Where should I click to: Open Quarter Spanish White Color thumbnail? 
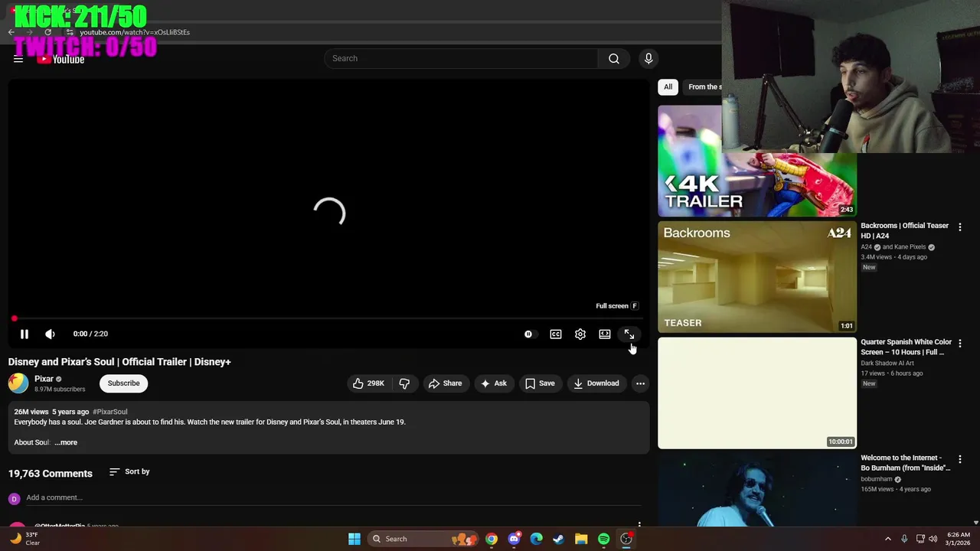(756, 393)
